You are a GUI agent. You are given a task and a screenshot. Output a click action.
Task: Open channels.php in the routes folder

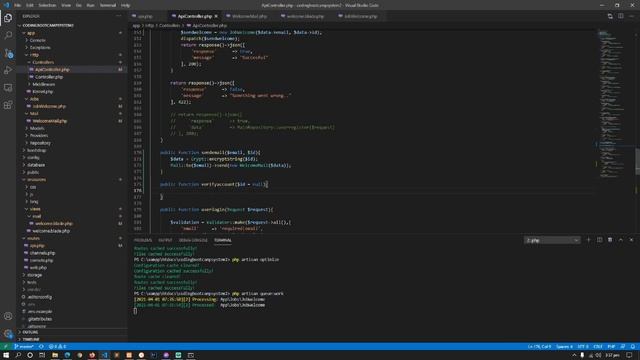(42, 253)
